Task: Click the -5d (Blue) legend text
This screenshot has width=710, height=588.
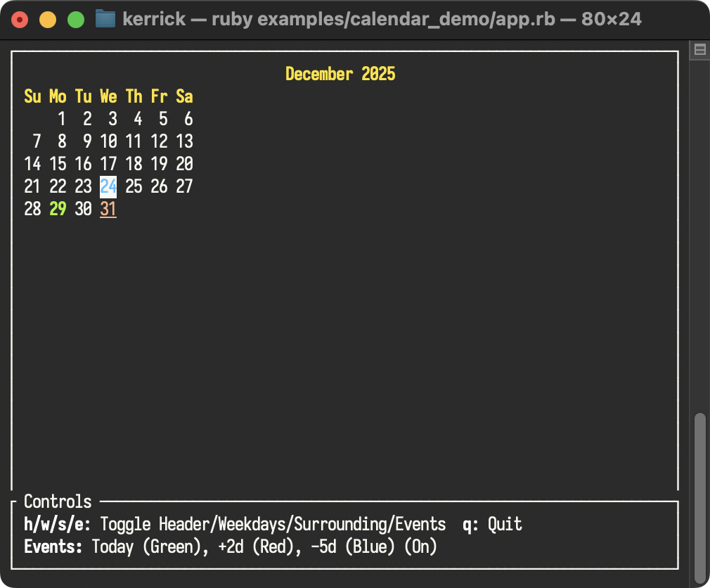Action: tap(353, 547)
